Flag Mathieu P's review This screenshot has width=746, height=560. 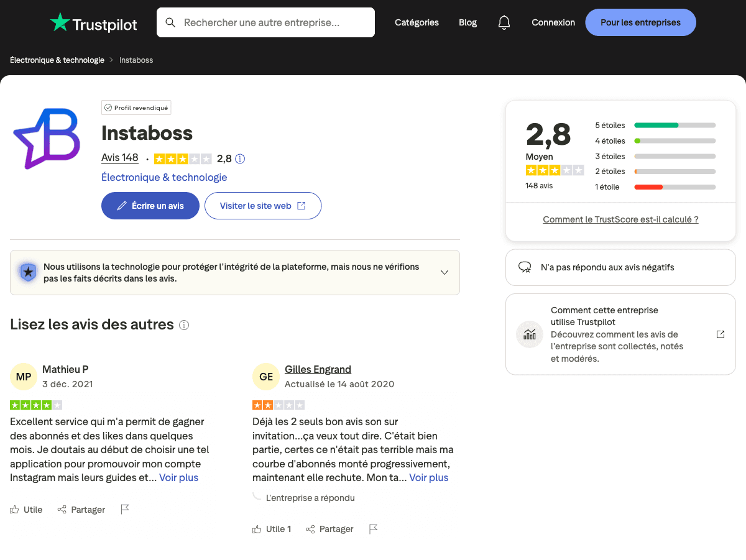point(125,510)
